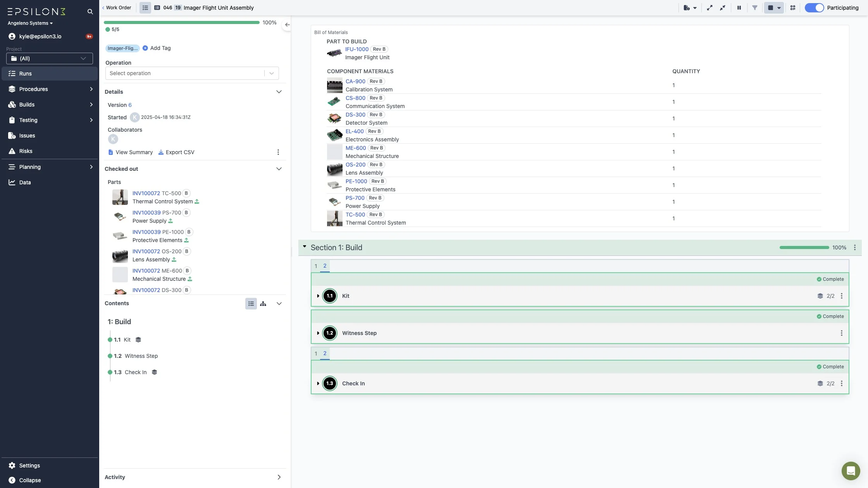Click the search magnifier in sidebar

[x=90, y=12]
